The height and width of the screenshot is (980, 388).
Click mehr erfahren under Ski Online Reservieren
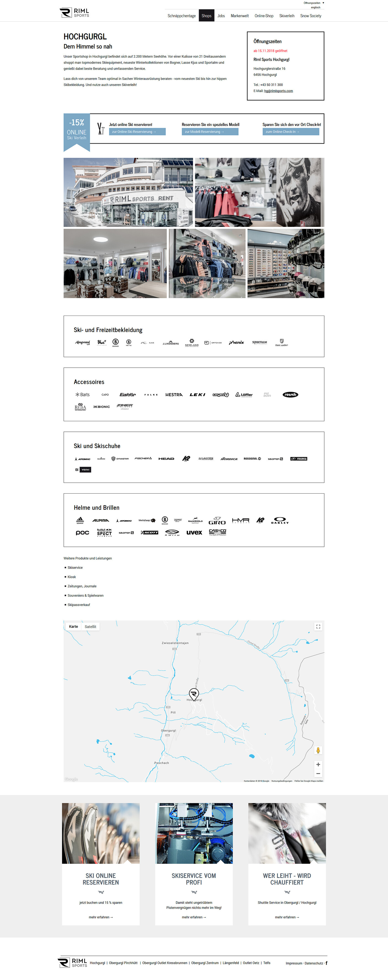[101, 917]
